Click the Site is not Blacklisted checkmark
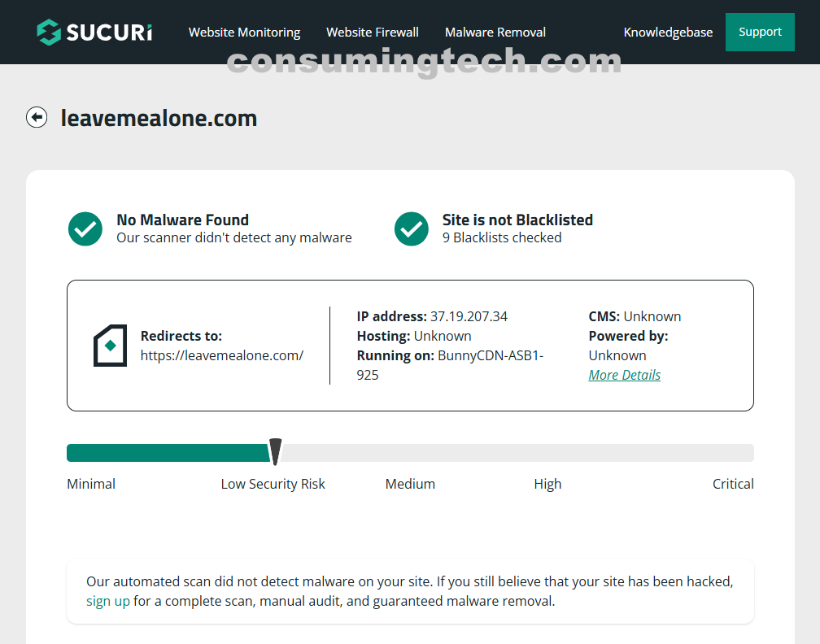 (x=412, y=229)
